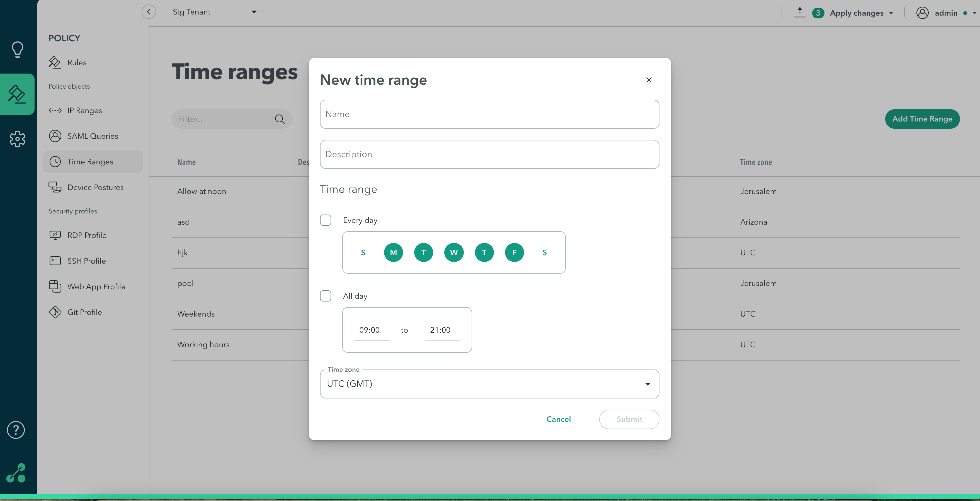Check the All day checkbox
This screenshot has width=980, height=501.
(x=326, y=296)
